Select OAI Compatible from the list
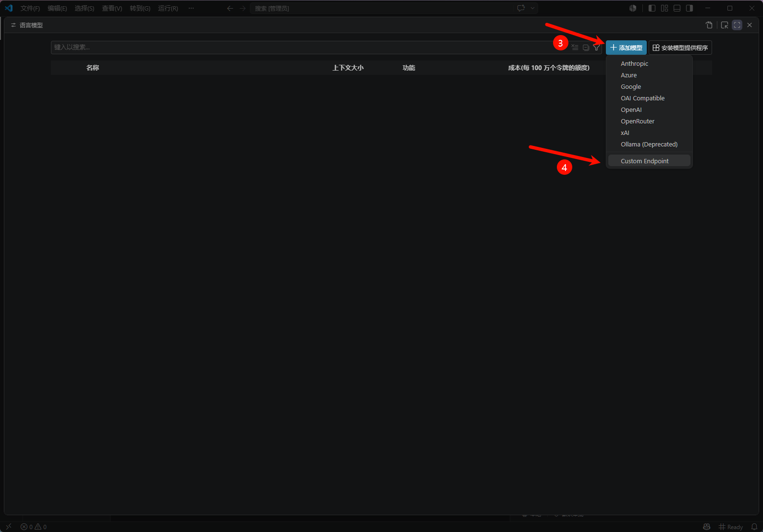 pyautogui.click(x=649, y=98)
